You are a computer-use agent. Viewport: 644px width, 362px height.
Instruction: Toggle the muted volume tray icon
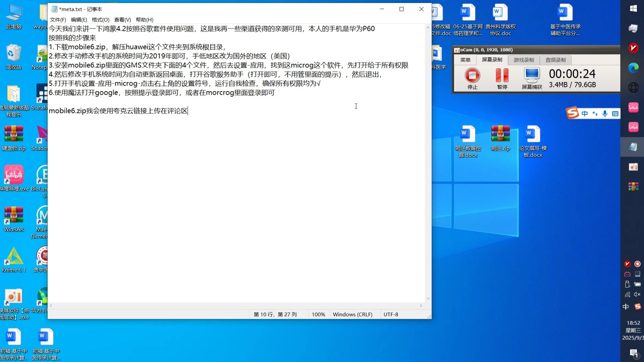(x=637, y=294)
